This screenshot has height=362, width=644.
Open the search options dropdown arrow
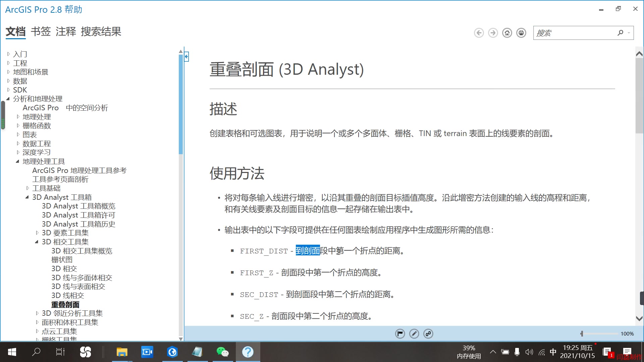point(629,33)
